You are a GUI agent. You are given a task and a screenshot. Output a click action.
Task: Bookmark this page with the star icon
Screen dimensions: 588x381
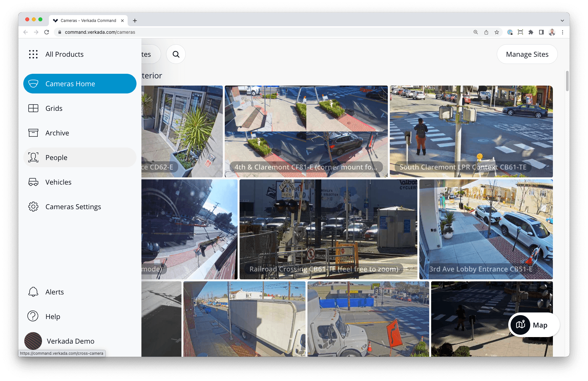(497, 32)
